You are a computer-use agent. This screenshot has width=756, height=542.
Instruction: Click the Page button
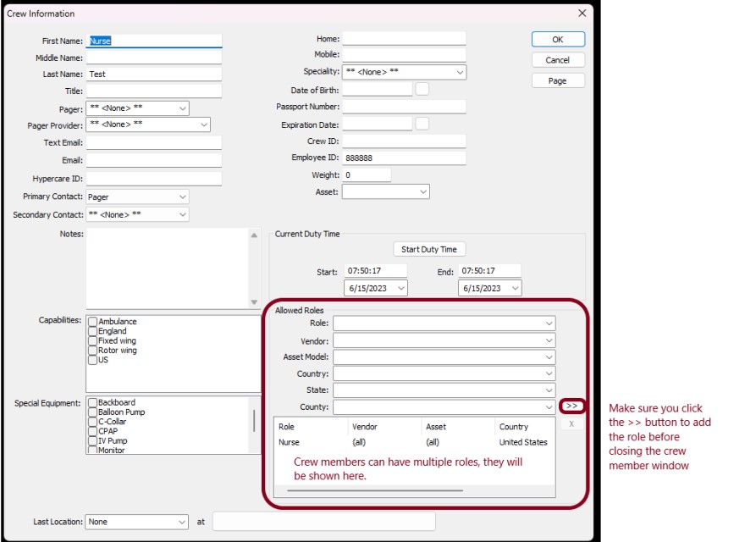pos(558,81)
